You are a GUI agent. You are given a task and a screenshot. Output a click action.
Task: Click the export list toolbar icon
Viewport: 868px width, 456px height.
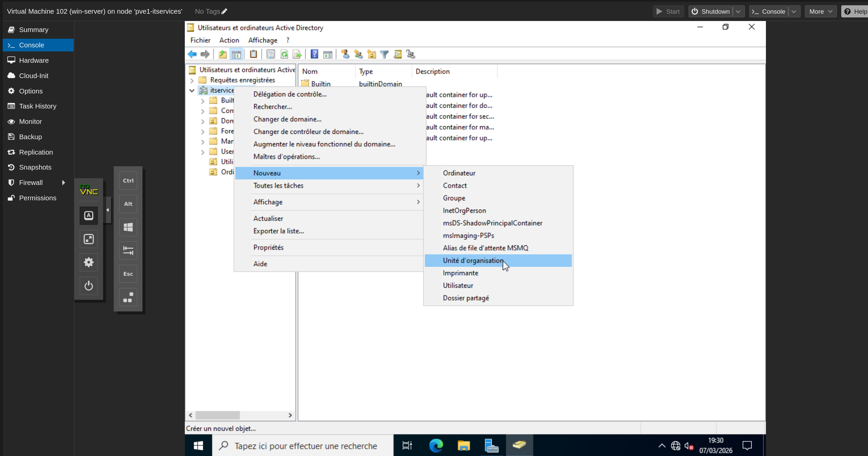coord(297,54)
